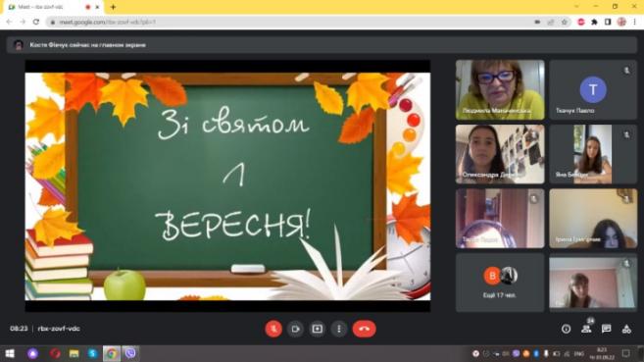Open a new browser tab
The height and width of the screenshot is (362, 644).
(x=113, y=7)
